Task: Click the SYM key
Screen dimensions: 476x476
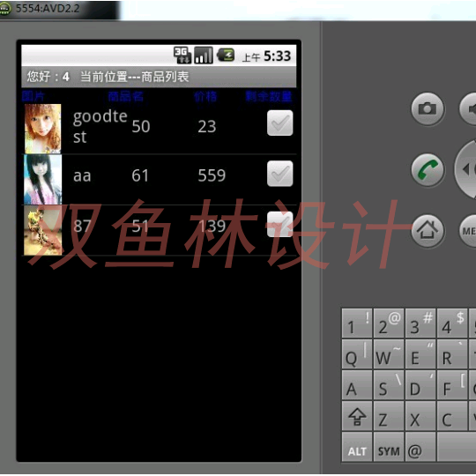Action: pyautogui.click(x=389, y=447)
